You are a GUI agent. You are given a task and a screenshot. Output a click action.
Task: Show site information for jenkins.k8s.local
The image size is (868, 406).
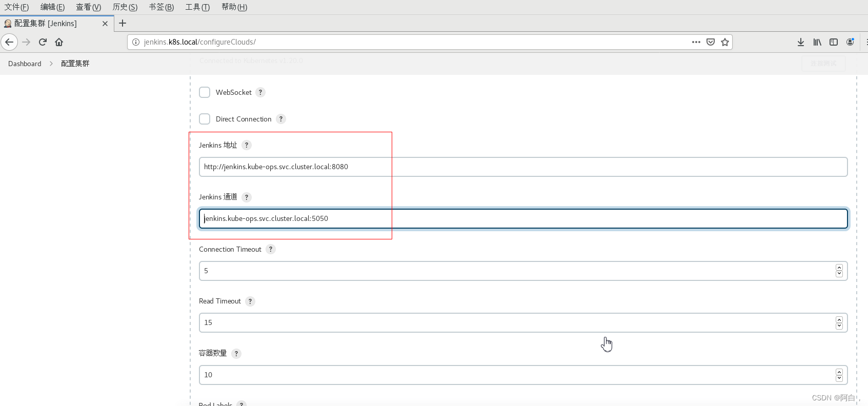[x=136, y=42]
